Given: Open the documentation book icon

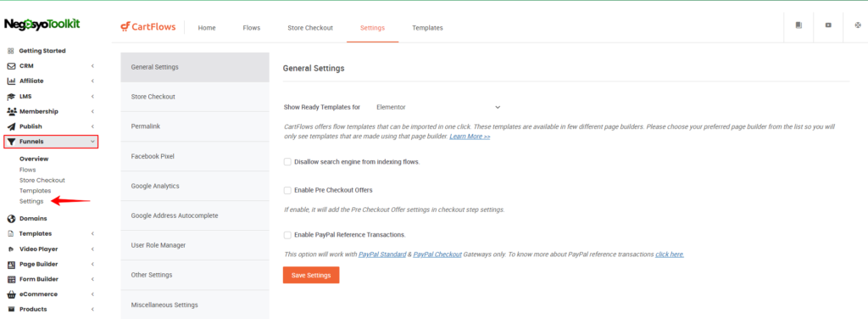Looking at the screenshot, I should click(x=798, y=25).
